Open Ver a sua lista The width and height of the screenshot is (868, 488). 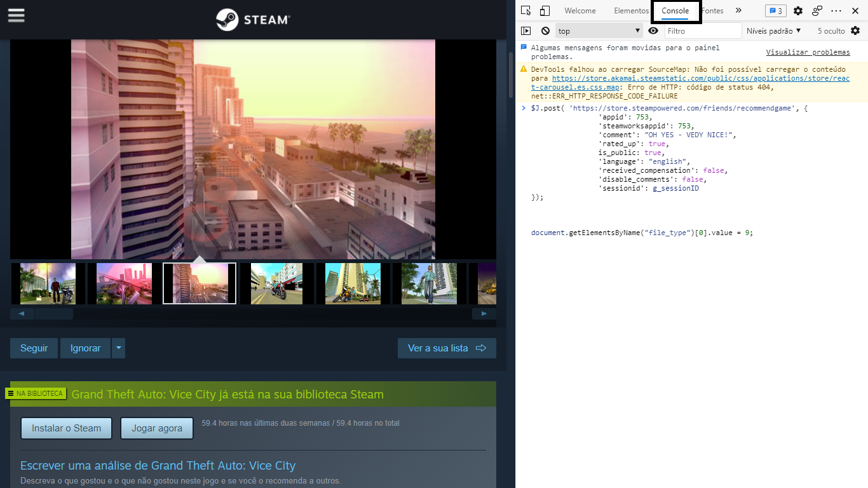[447, 348]
